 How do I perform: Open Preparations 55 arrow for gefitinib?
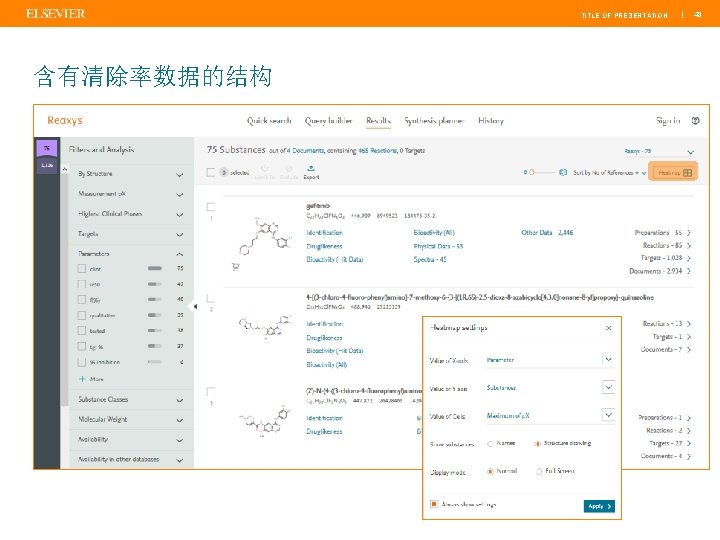pos(689,233)
